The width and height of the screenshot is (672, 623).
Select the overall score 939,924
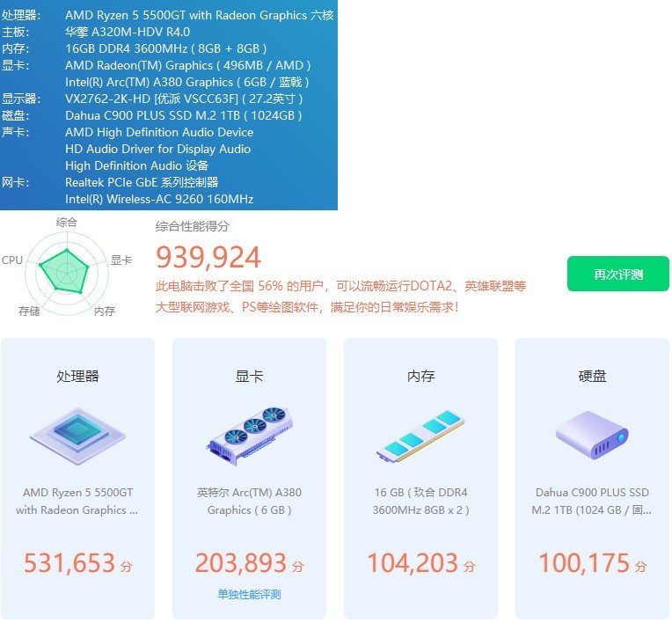208,257
